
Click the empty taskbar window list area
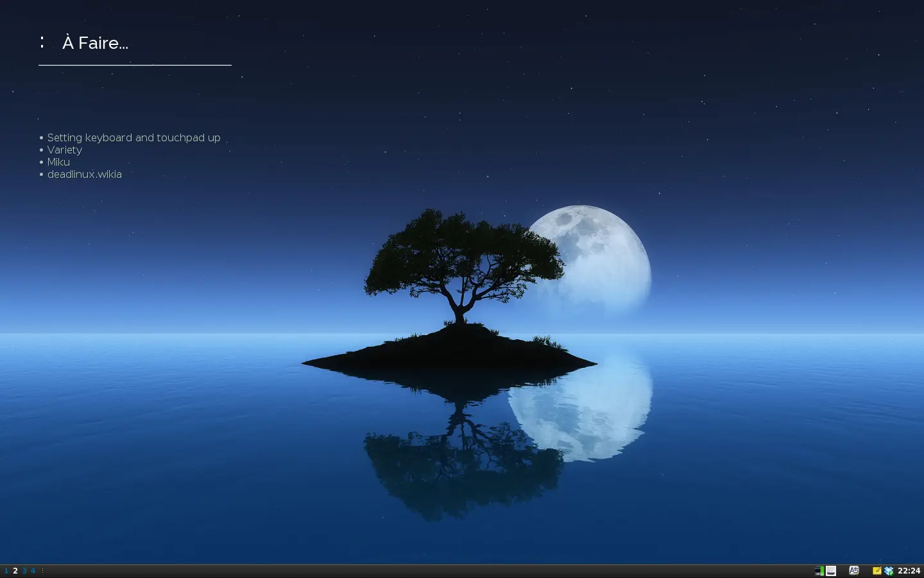tap(385, 570)
